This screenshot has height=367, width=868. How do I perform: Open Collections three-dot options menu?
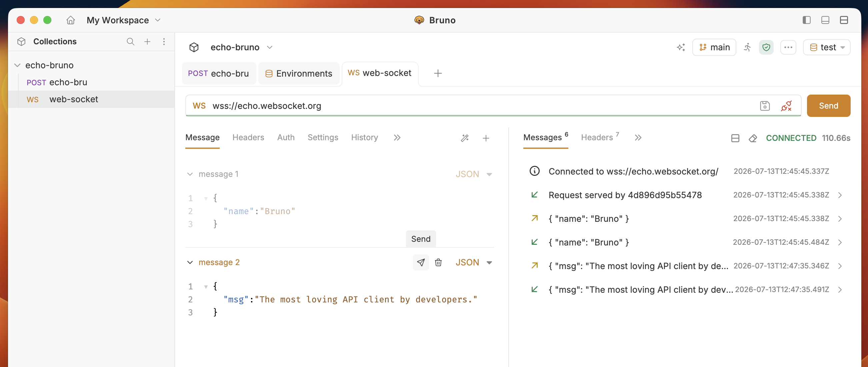[x=164, y=41]
